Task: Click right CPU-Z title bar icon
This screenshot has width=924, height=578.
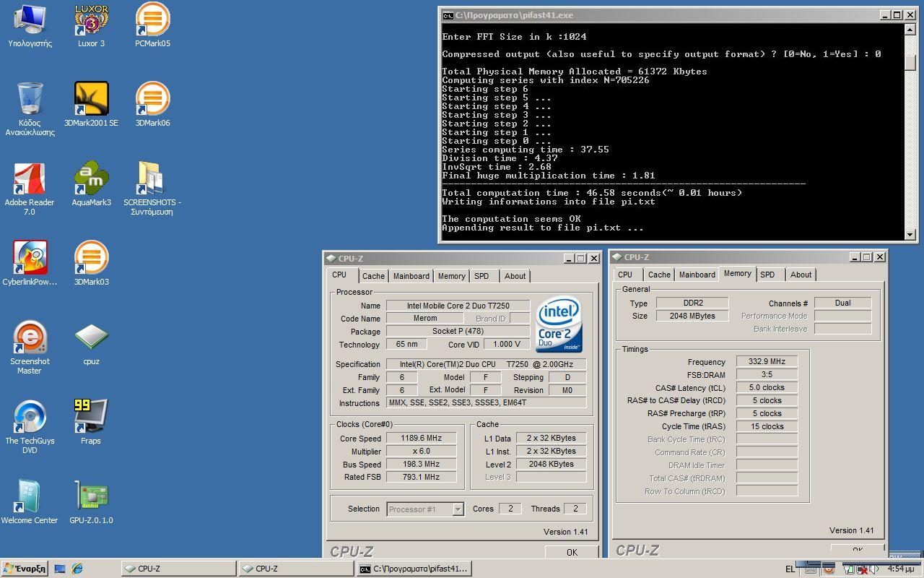Action: tap(617, 256)
